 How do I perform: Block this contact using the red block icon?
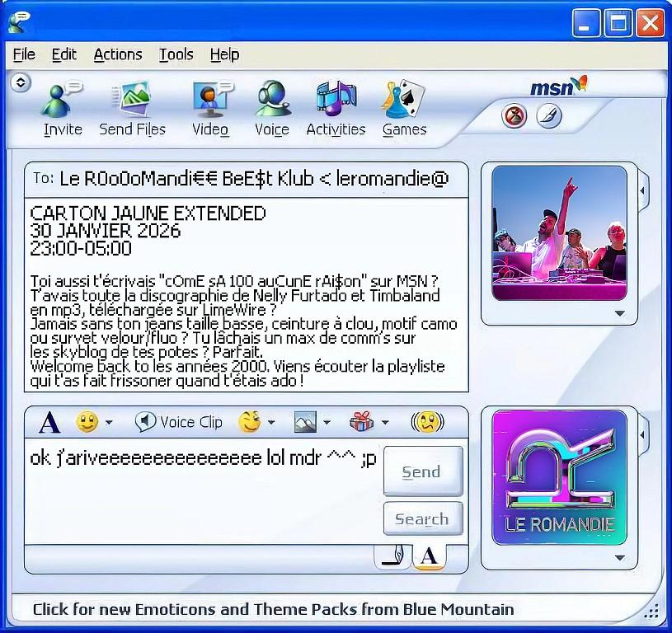(x=514, y=117)
